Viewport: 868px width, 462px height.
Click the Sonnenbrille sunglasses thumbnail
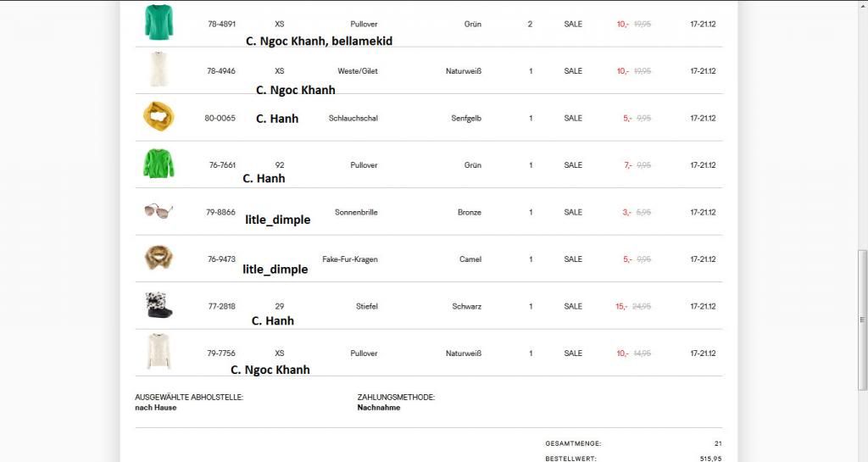click(159, 211)
